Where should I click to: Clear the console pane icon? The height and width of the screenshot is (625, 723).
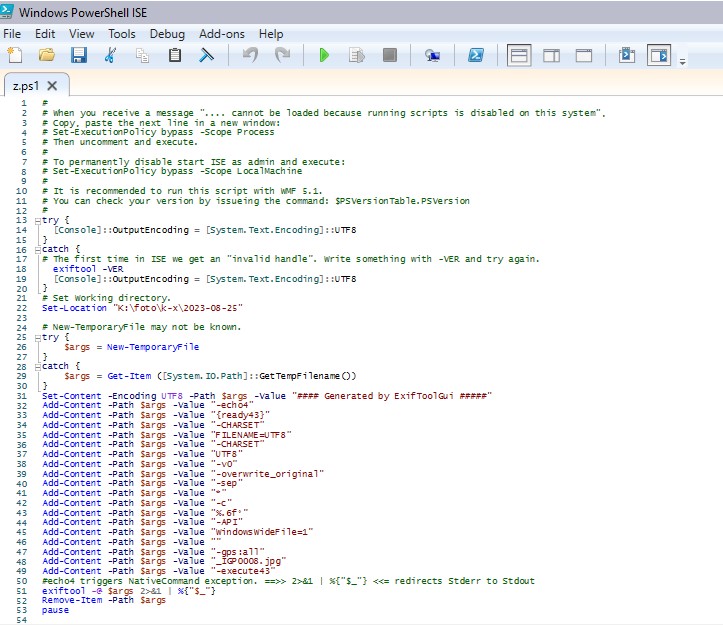click(x=207, y=55)
